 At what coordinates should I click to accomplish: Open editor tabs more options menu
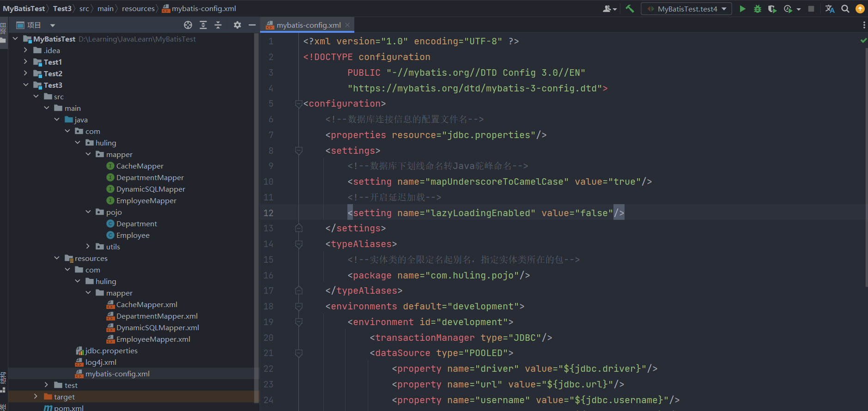click(864, 25)
